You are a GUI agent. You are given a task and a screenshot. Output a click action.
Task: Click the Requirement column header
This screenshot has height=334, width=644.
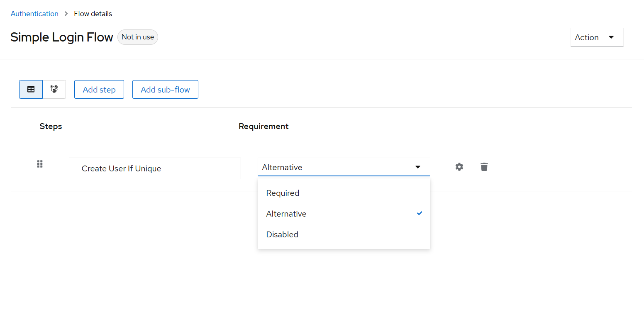tap(263, 126)
